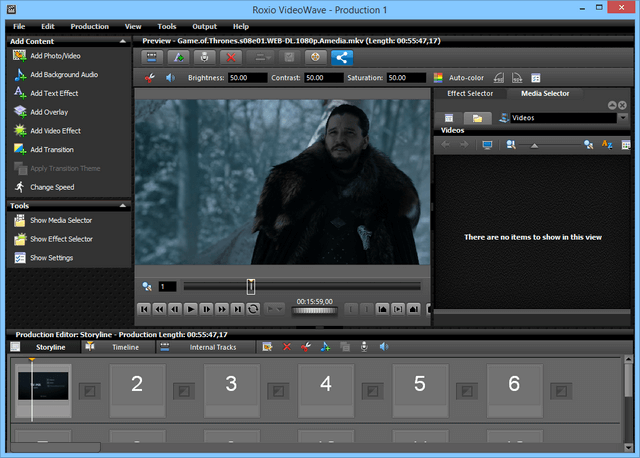640x458 pixels.
Task: Click the preview scrubber position slider
Action: pyautogui.click(x=251, y=286)
